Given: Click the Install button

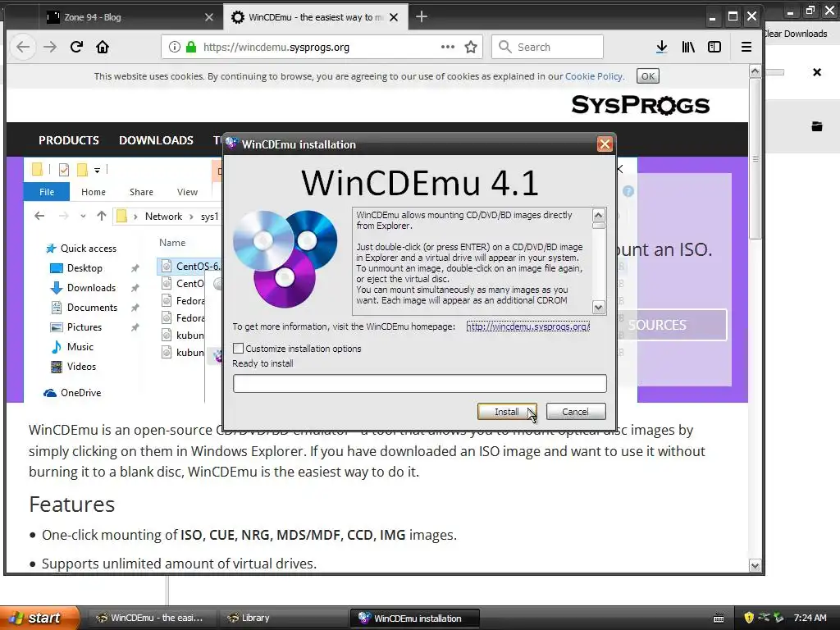Looking at the screenshot, I should tap(507, 412).
